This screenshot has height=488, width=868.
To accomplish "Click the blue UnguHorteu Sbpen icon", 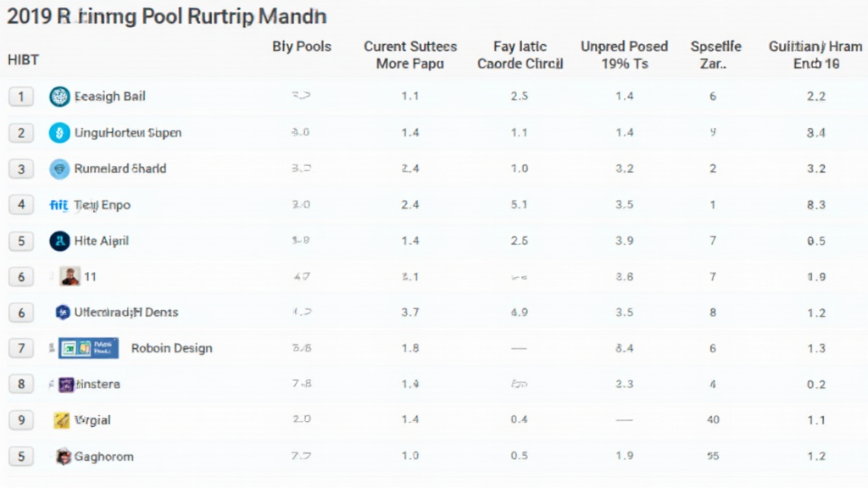I will pyautogui.click(x=59, y=133).
